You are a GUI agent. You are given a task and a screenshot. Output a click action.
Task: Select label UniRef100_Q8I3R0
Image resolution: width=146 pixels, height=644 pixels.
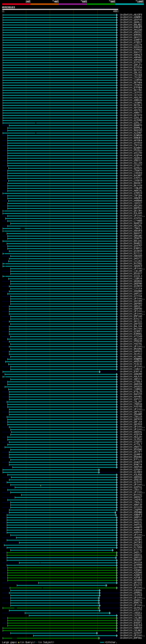pyautogui.click(x=131, y=211)
